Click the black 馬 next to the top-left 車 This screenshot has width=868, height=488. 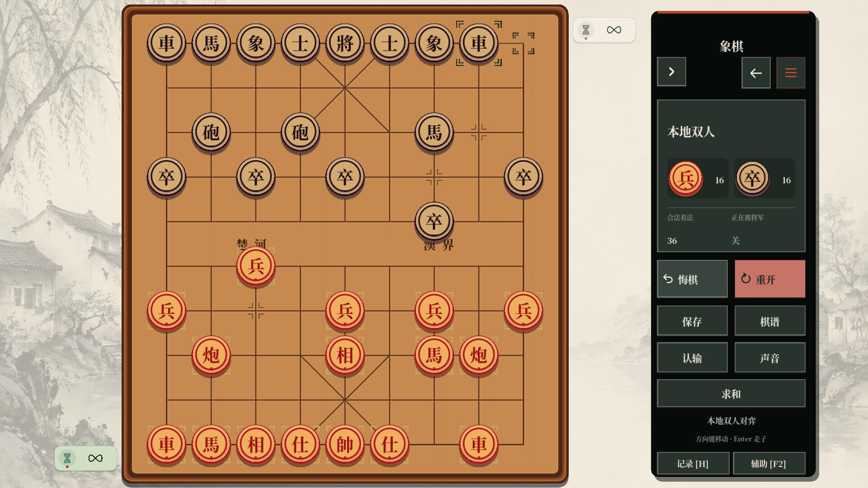coord(211,43)
